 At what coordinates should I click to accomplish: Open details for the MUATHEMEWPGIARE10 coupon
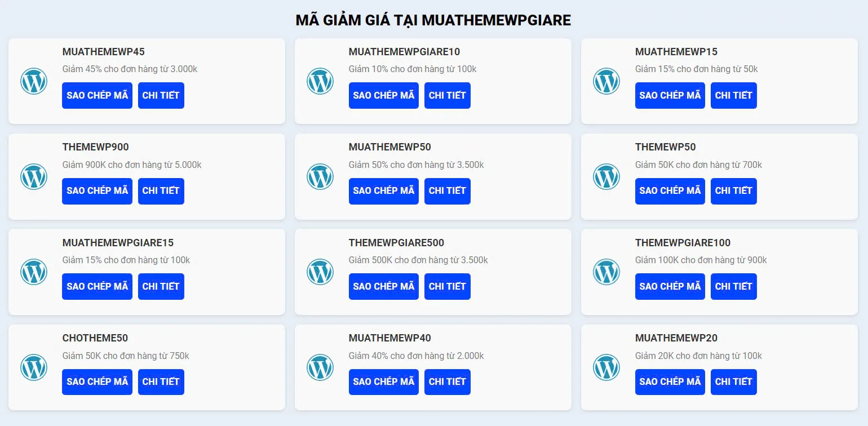(447, 95)
